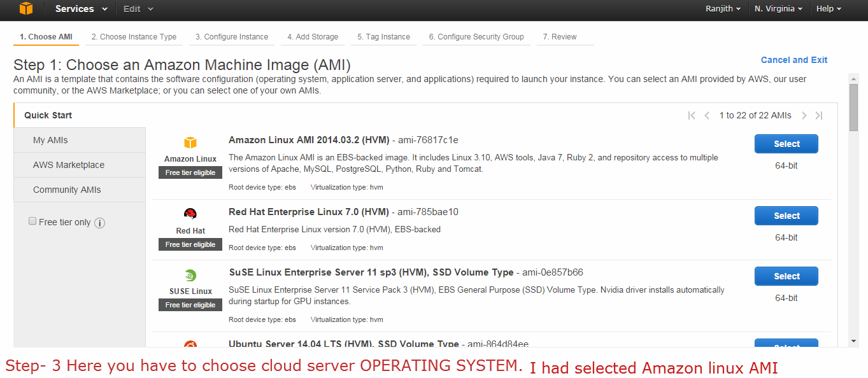Go to the 3. Configure Instance step
This screenshot has width=868, height=378.
click(232, 37)
